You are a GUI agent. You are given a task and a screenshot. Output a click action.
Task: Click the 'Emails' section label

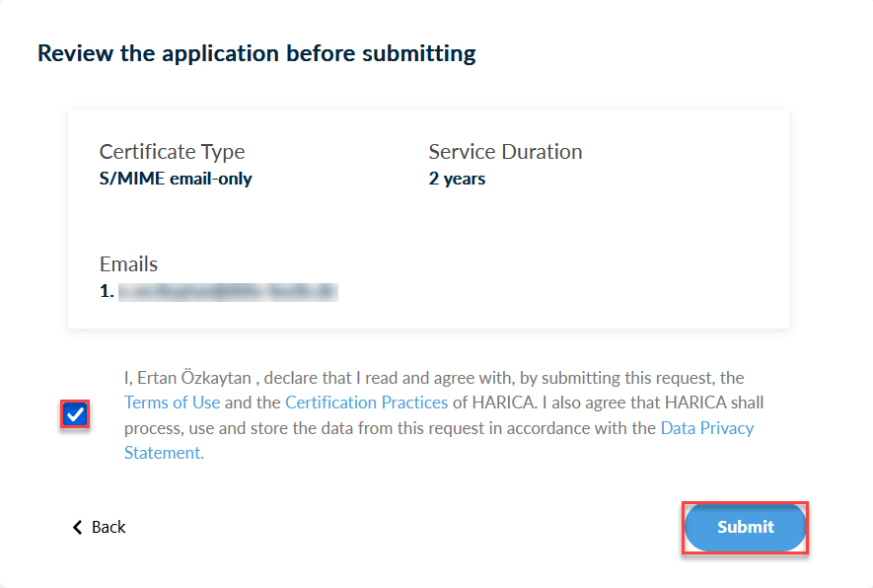[x=128, y=264]
